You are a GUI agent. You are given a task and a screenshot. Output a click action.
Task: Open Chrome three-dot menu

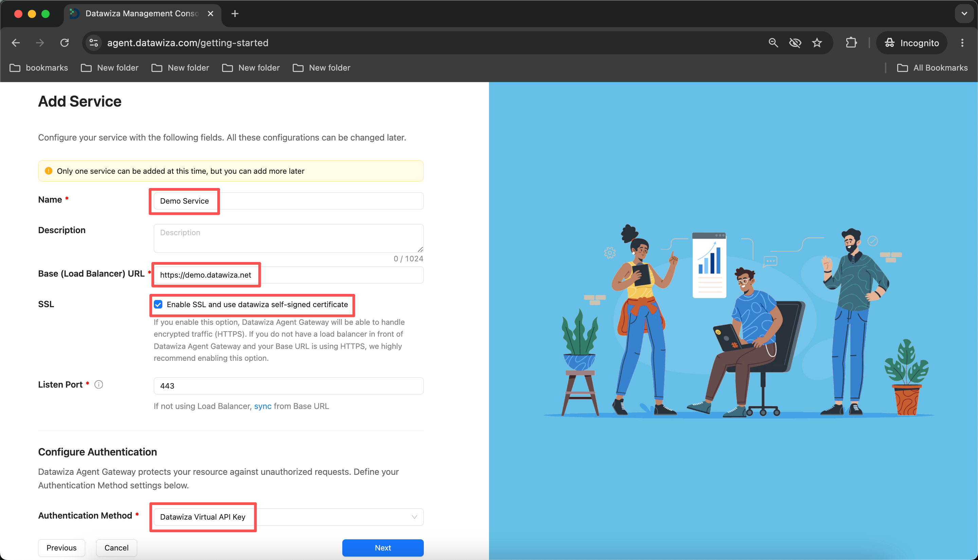(x=962, y=43)
